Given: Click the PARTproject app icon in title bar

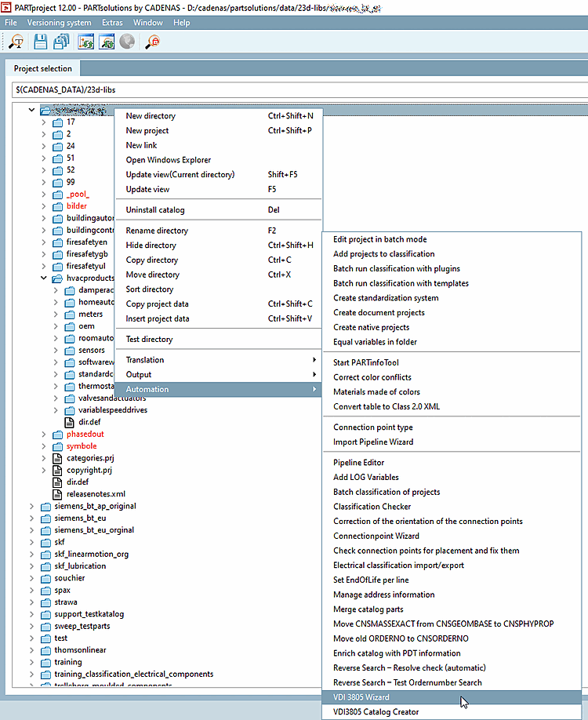Looking at the screenshot, I should coord(6,8).
